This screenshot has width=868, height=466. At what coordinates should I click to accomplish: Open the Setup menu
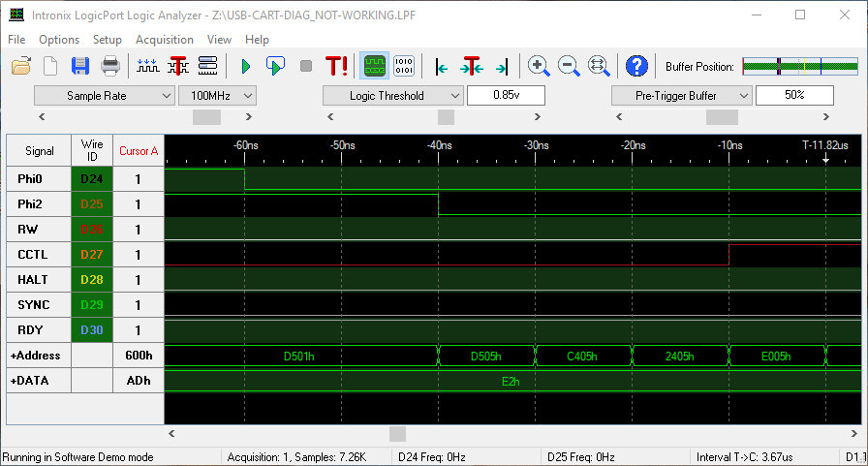[108, 40]
